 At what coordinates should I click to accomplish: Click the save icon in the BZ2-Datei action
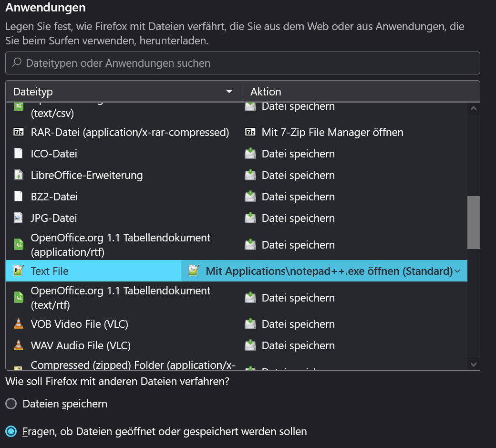(x=250, y=197)
